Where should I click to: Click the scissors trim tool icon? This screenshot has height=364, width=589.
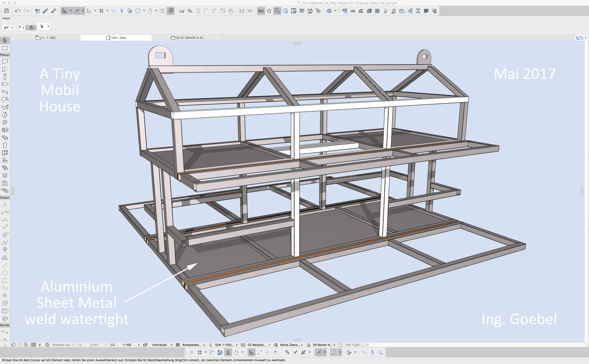click(182, 11)
